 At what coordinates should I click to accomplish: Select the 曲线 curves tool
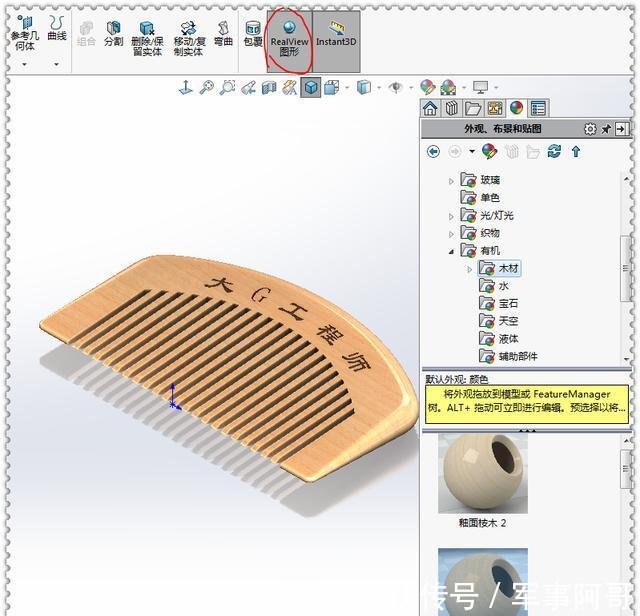57,29
